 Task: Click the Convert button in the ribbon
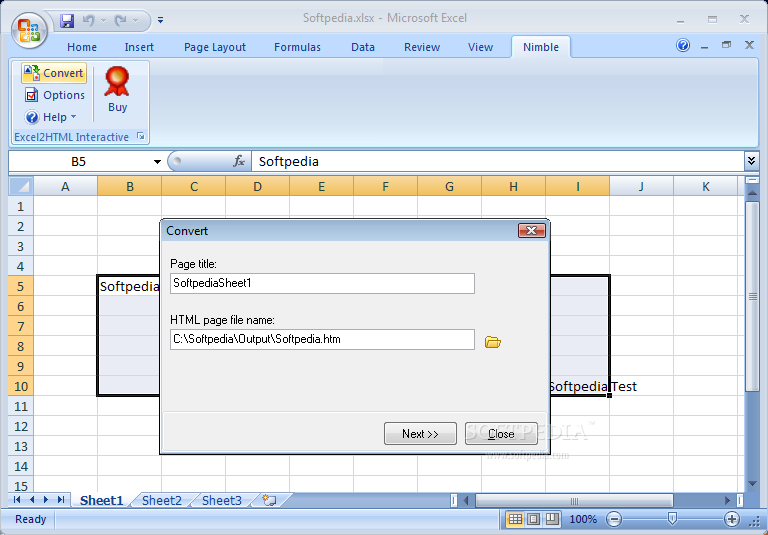(54, 73)
